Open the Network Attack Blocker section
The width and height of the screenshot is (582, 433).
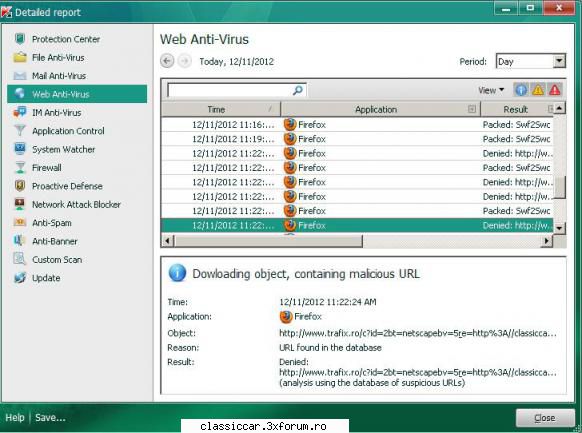77,204
